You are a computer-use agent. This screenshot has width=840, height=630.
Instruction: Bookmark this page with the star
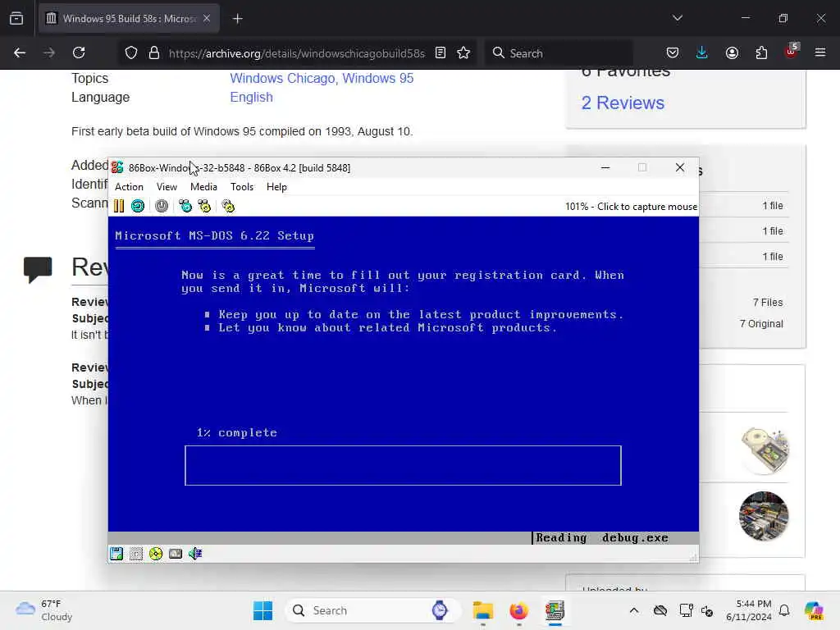pos(463,53)
